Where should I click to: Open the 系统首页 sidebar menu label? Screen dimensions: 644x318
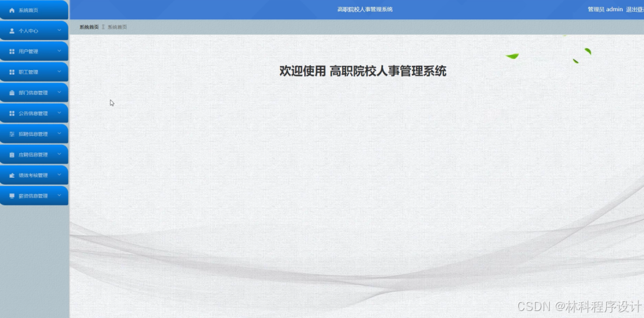tap(29, 10)
